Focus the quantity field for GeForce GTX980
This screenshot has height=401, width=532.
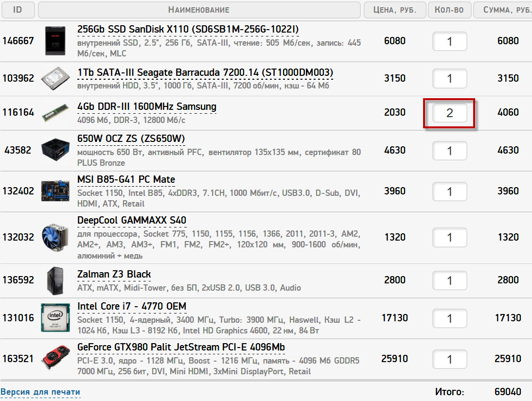pyautogui.click(x=449, y=359)
